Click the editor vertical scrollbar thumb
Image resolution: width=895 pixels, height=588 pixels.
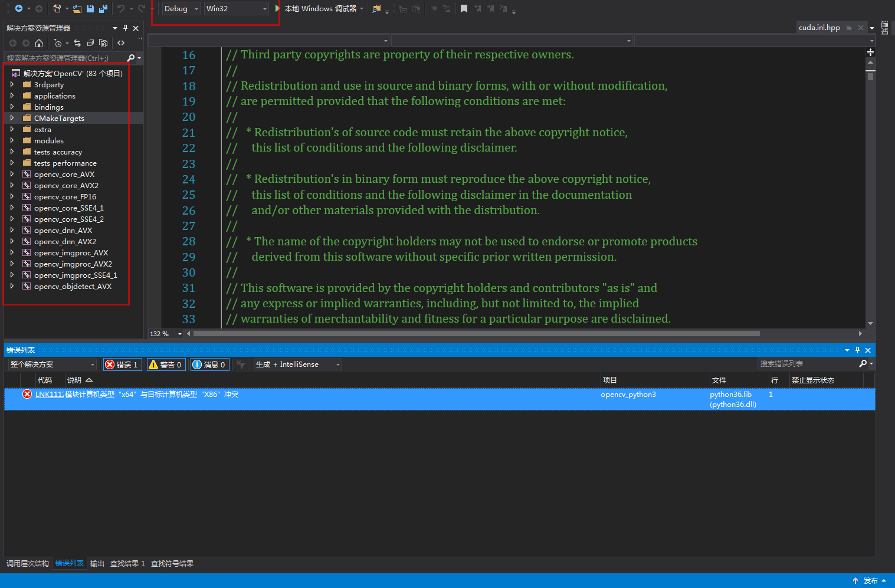[x=870, y=76]
